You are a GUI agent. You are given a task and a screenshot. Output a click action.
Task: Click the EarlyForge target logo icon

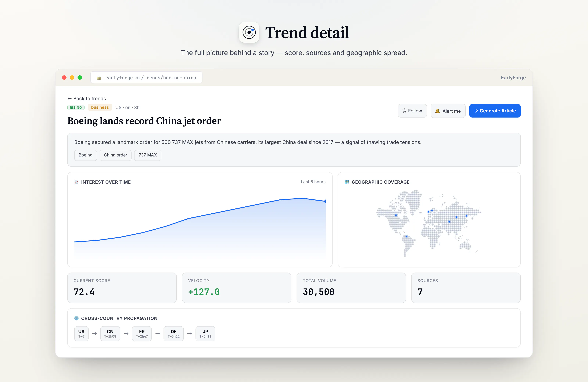[x=249, y=32]
